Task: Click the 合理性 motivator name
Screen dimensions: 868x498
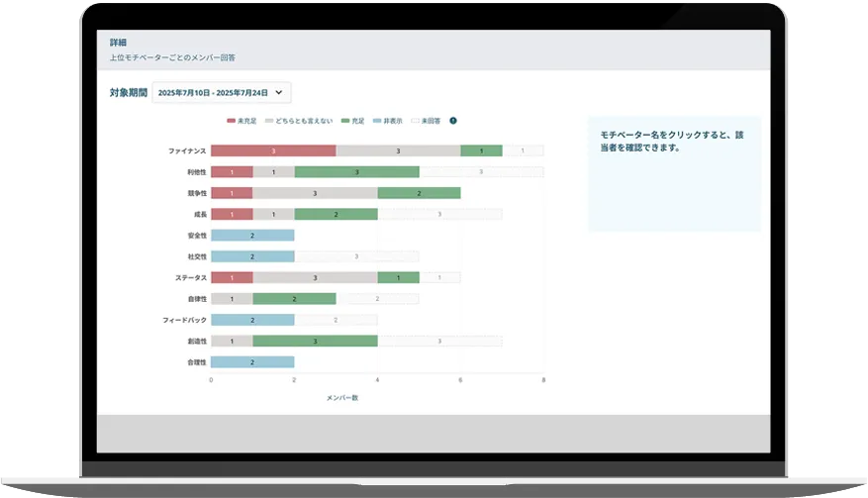Action: (x=197, y=362)
